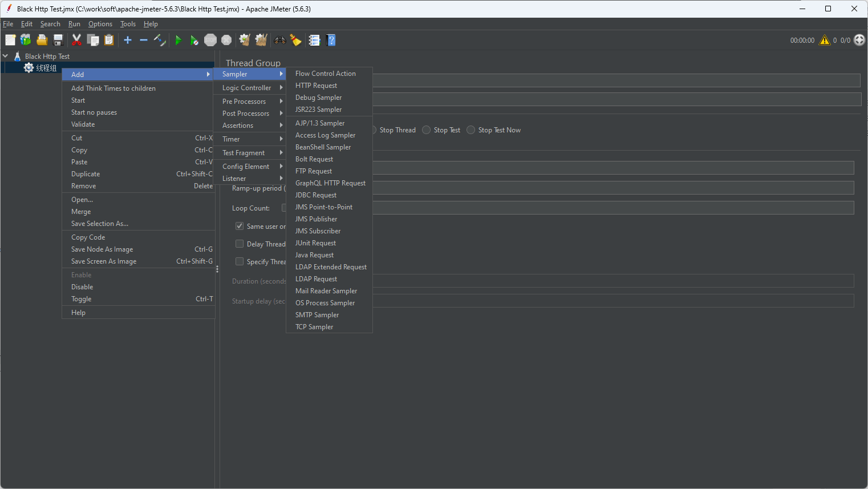Click the Shutdown toolbar icon
The width and height of the screenshot is (868, 489).
[226, 40]
